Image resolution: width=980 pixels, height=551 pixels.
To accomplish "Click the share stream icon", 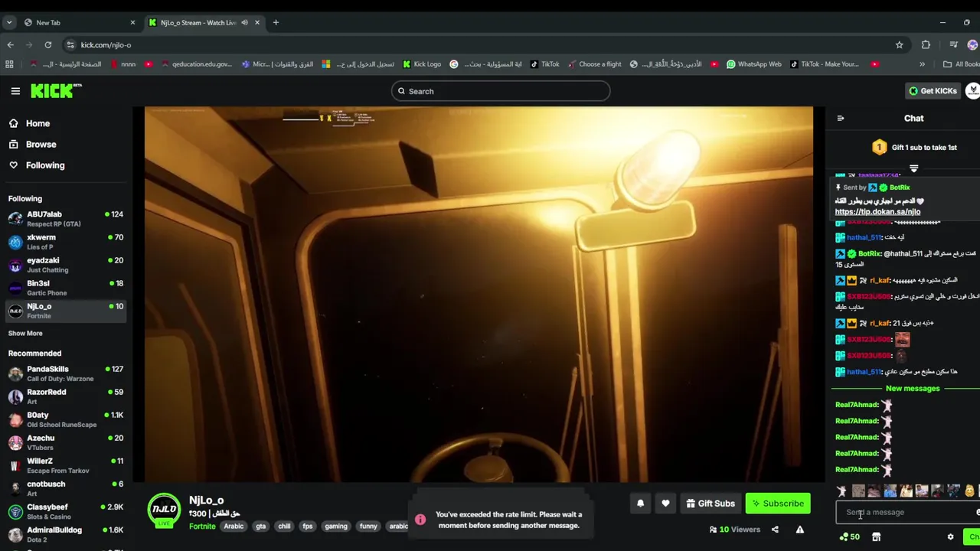I will 775,530.
